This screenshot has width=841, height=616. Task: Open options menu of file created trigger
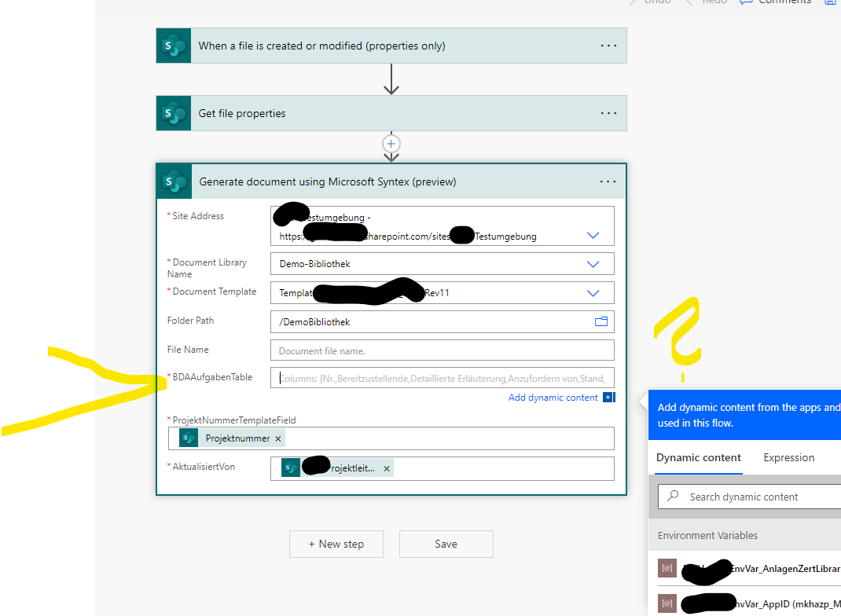click(x=608, y=46)
